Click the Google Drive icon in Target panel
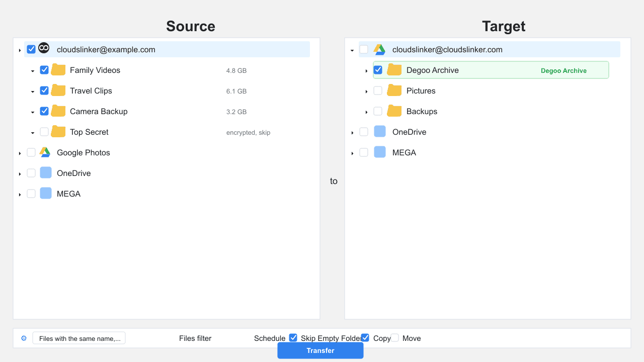644x362 pixels. click(379, 49)
